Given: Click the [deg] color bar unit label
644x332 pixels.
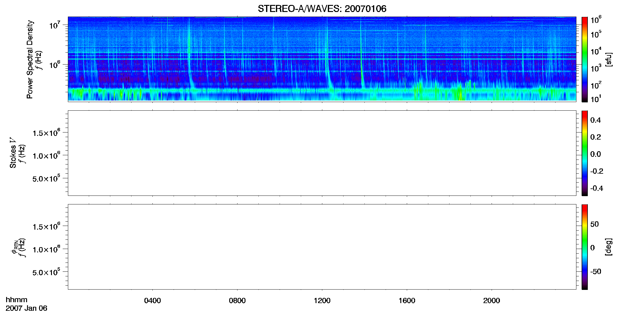Looking at the screenshot, I should pos(608,247).
